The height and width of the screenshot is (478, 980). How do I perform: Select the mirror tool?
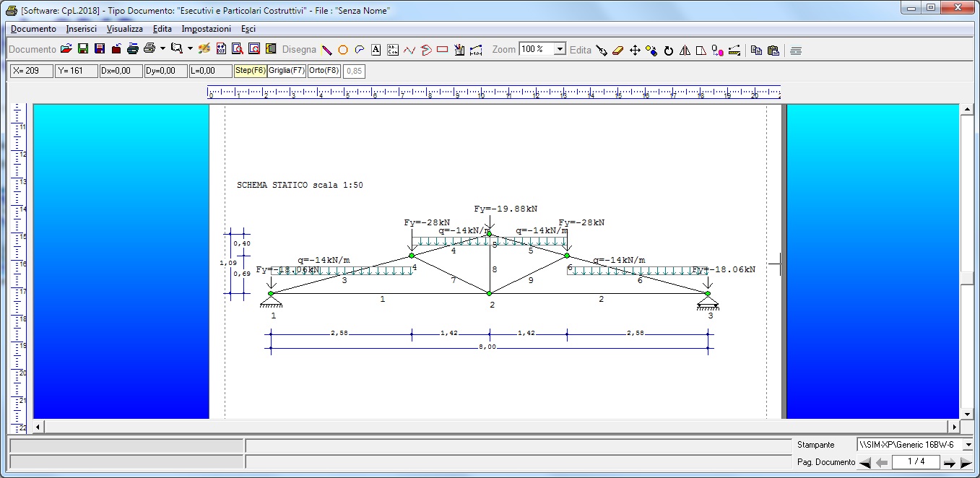point(685,51)
